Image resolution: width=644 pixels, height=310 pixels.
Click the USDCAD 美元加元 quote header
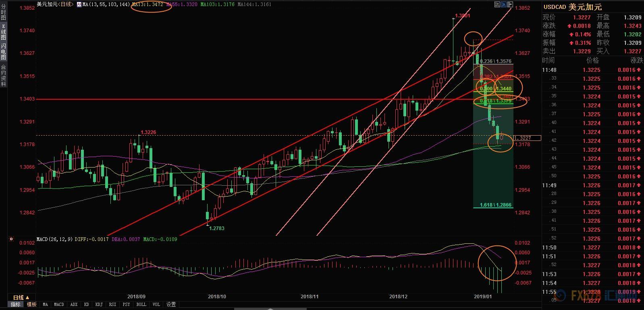(x=572, y=7)
